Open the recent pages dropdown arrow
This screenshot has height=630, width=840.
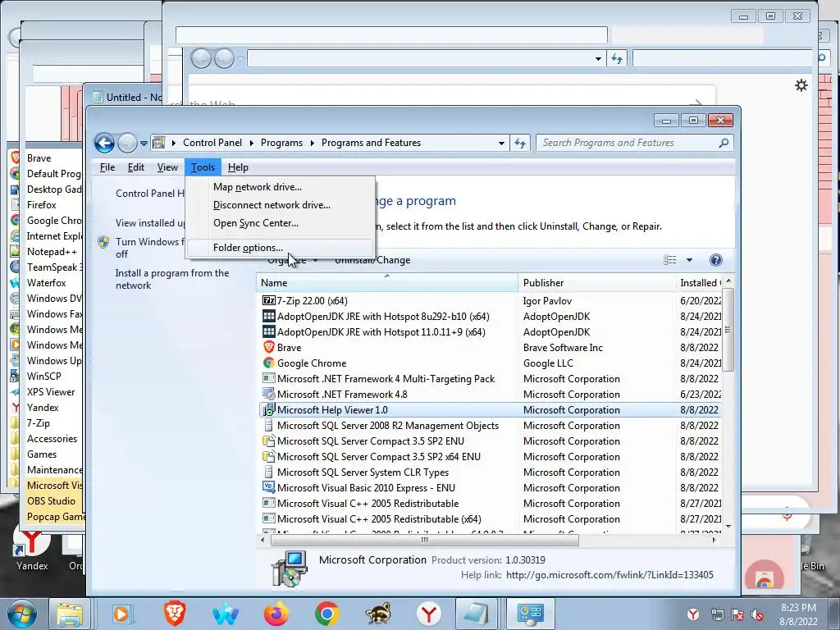point(144,143)
